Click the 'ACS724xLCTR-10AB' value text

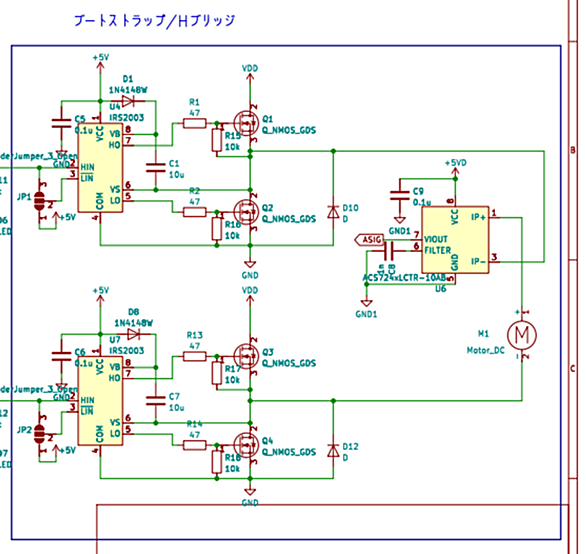404,278
